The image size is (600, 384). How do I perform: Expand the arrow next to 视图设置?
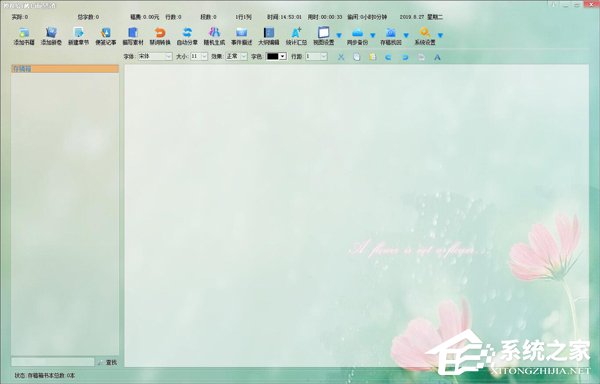click(x=339, y=35)
